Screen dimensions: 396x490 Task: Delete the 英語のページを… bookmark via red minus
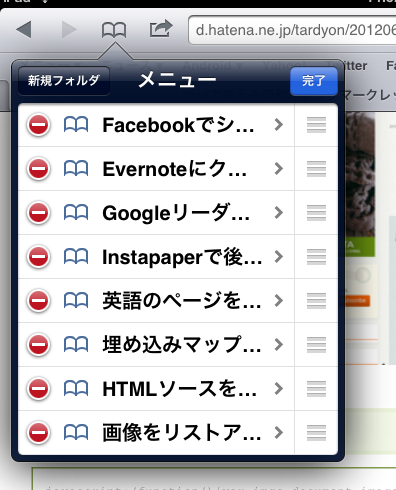coord(39,301)
